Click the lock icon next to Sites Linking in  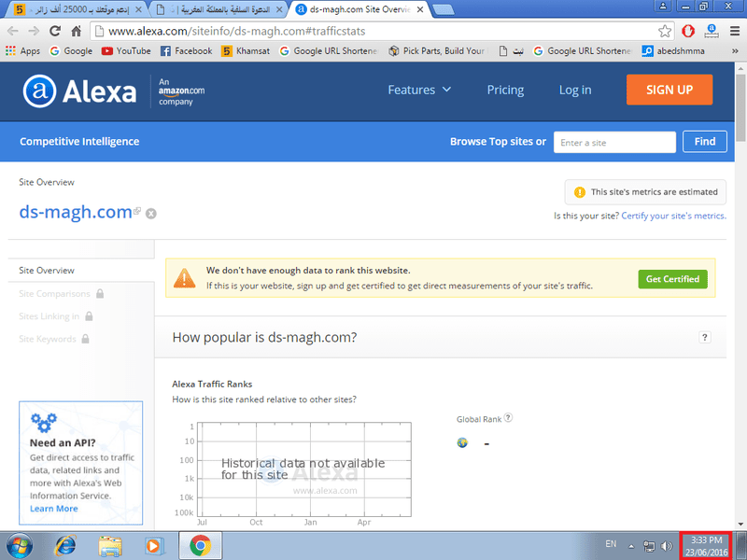pyautogui.click(x=89, y=315)
